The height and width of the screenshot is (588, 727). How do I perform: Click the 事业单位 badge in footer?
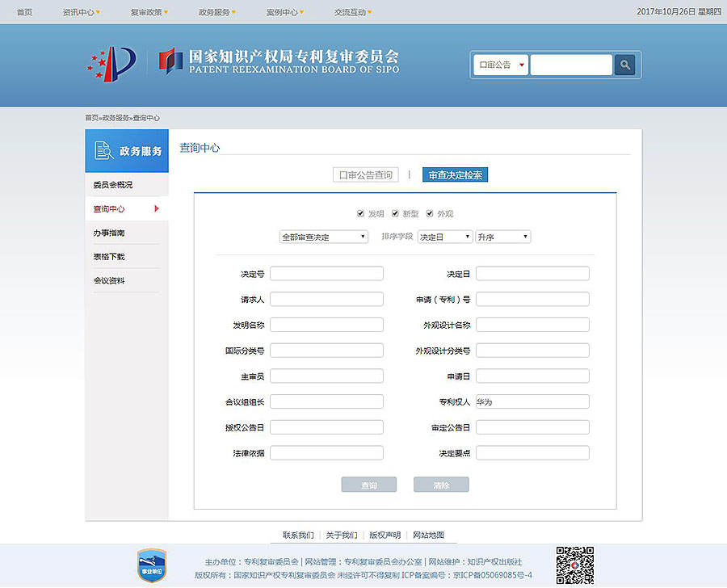pos(152,565)
